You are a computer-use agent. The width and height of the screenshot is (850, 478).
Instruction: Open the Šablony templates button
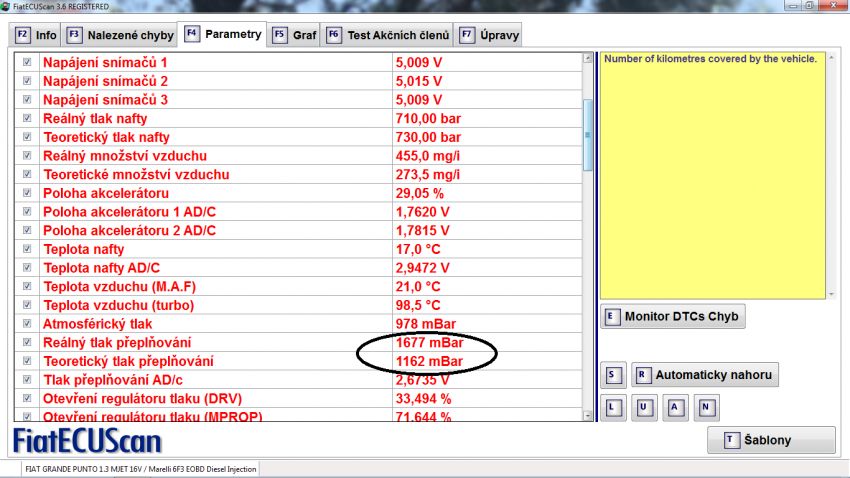click(x=771, y=441)
